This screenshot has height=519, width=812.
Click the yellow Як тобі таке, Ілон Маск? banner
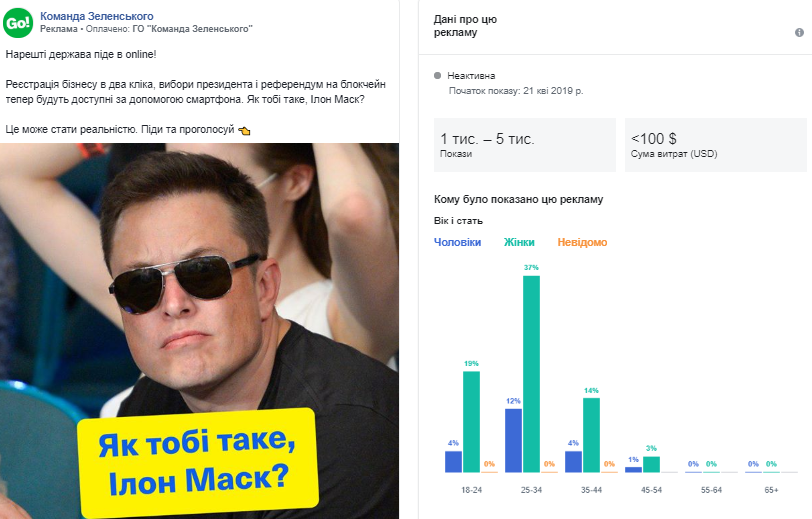pyautogui.click(x=197, y=460)
